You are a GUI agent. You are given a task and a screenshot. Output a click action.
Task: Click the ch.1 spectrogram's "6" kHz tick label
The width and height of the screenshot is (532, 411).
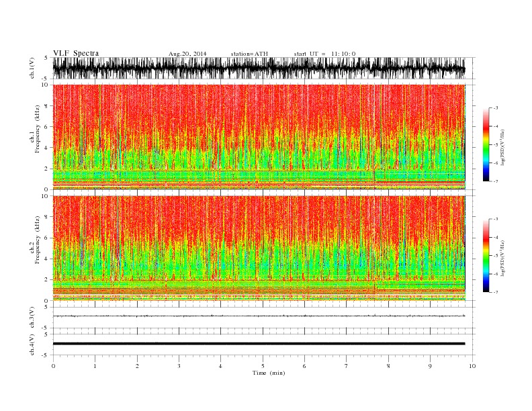(x=46, y=127)
